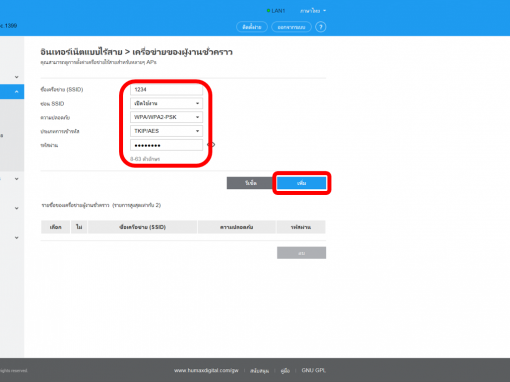Screen dimensions: 510x382
Task: Open the www.humaxdigital.com/gw footer link
Action: click(206, 370)
